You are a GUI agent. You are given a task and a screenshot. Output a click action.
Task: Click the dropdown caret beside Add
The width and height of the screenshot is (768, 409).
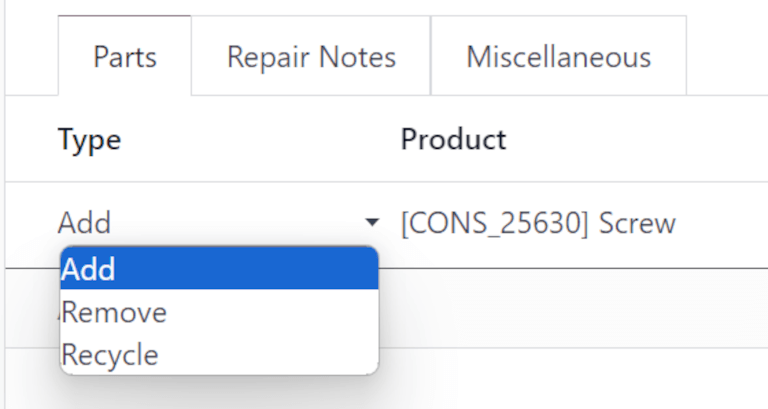[x=372, y=222]
